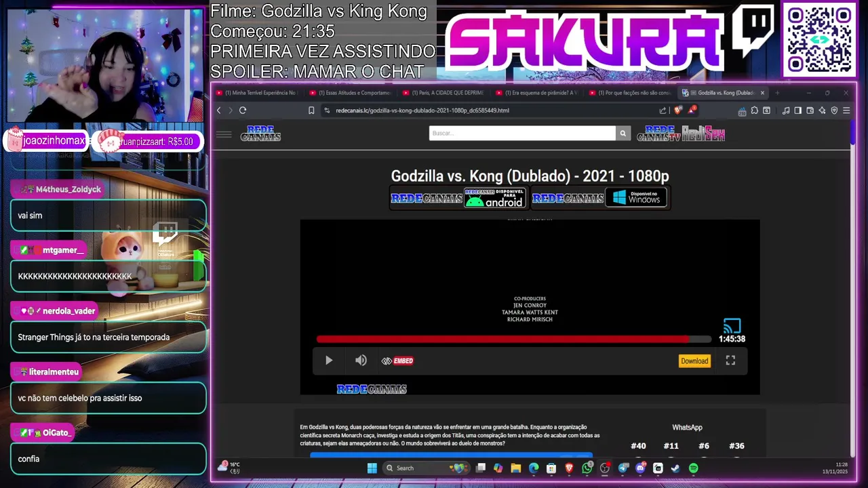Open the extensions puzzle icon
The width and height of the screenshot is (868, 488).
[x=754, y=110]
